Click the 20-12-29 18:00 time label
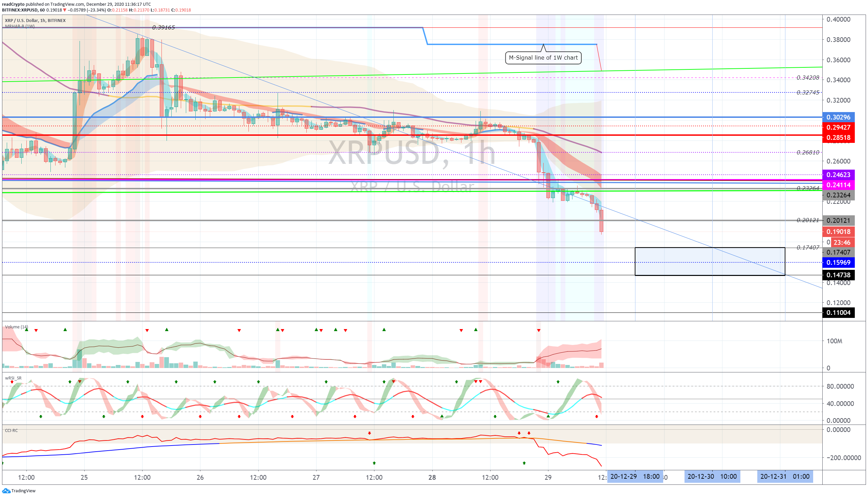Image resolution: width=868 pixels, height=497 pixels. [634, 477]
